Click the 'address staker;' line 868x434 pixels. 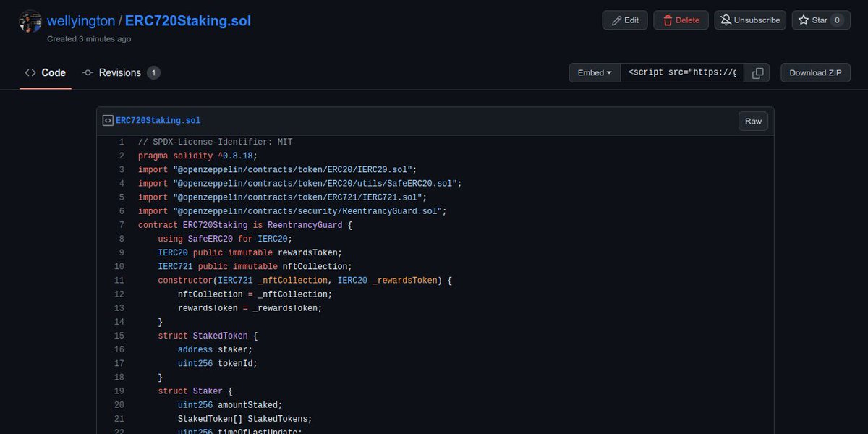tap(215, 349)
